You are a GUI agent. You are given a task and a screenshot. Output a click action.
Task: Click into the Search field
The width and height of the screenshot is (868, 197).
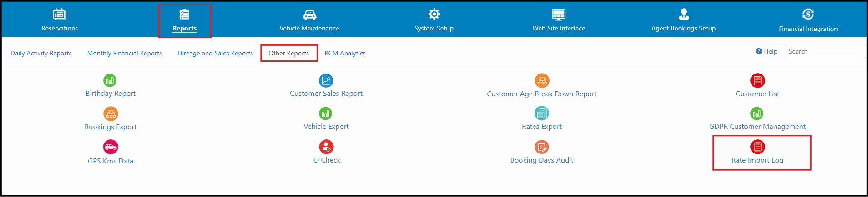824,51
